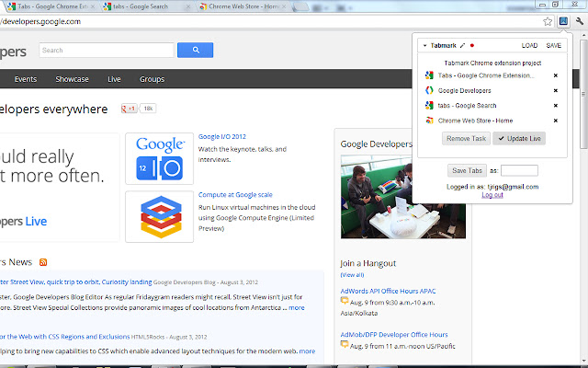The image size is (588, 368).
Task: Click the red record dot in Tabmark
Action: click(472, 45)
